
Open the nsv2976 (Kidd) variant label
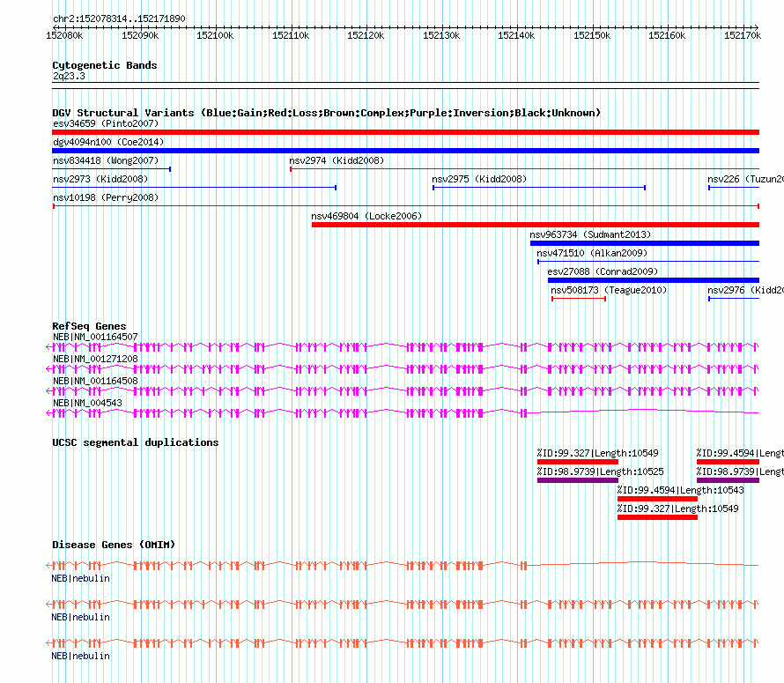pyautogui.click(x=745, y=290)
